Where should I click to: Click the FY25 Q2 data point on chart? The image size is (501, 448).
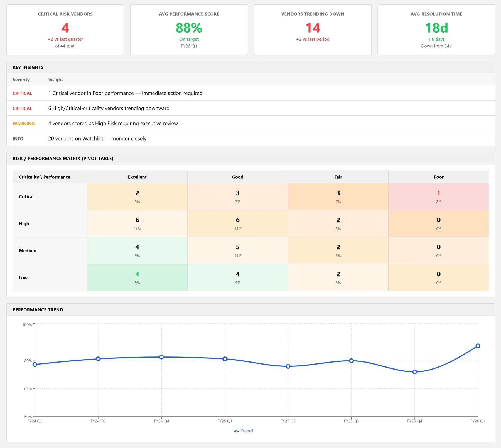click(x=288, y=366)
